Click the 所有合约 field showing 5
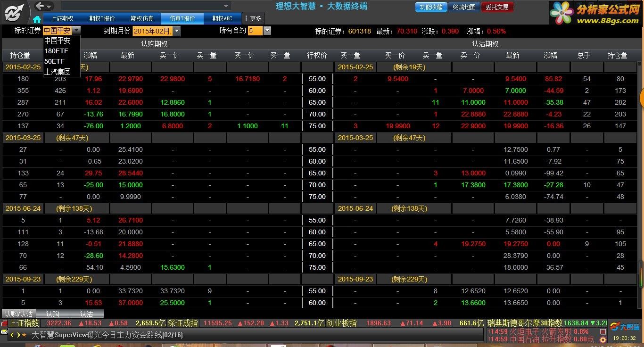Image resolution: width=644 pixels, height=347 pixels. pos(255,31)
